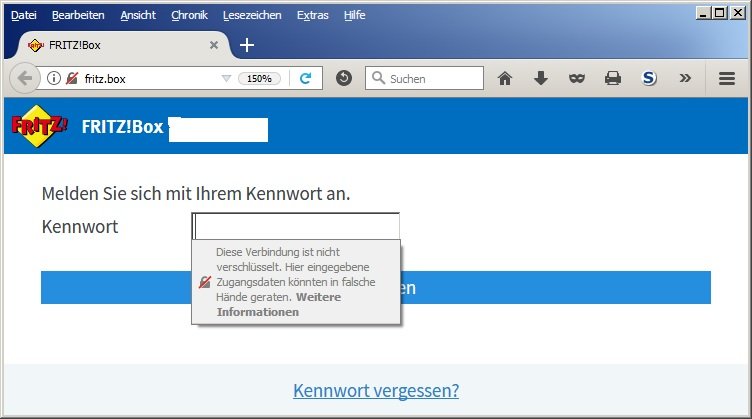Open the Lesezeichen menu
Viewport: 752px width, 419px height.
252,15
